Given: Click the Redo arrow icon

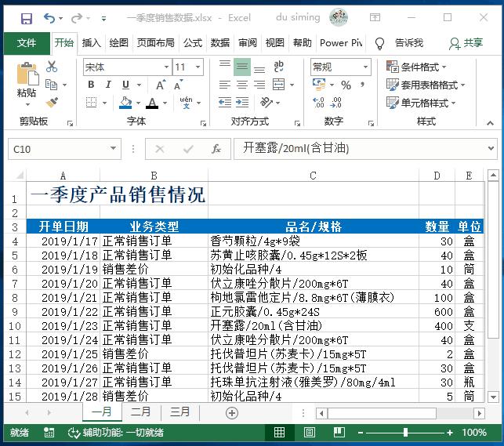Looking at the screenshot, I should [77, 18].
